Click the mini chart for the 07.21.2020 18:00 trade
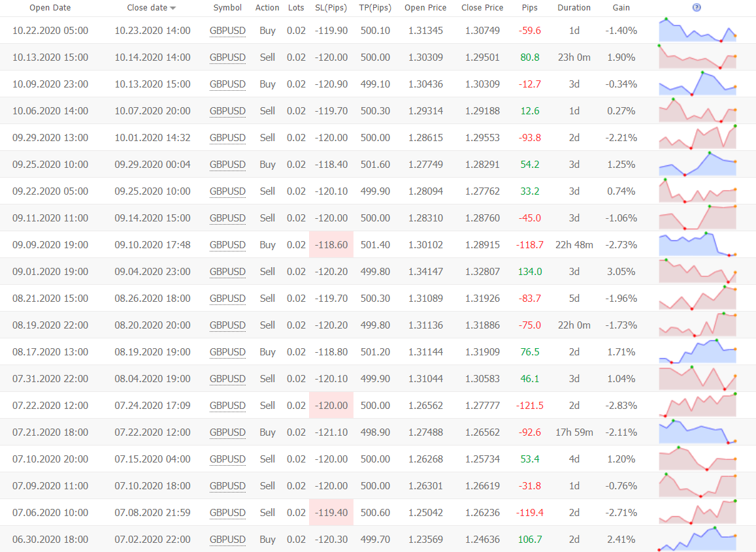Image resolution: width=756 pixels, height=552 pixels. 697,432
